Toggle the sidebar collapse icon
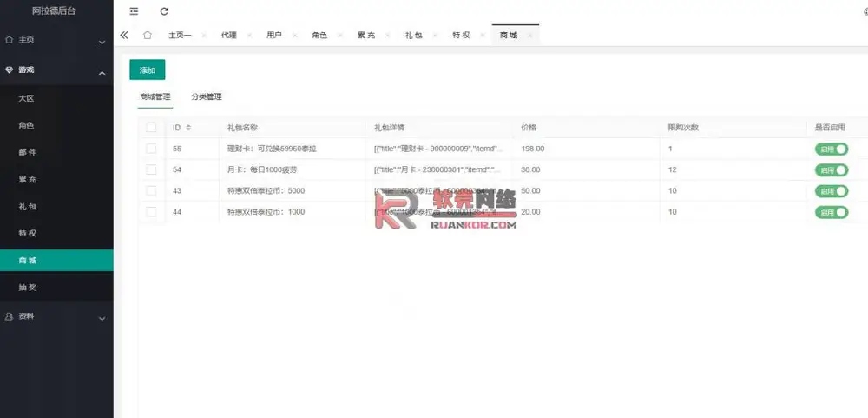Screen dimensions: 868x418 (x=134, y=11)
